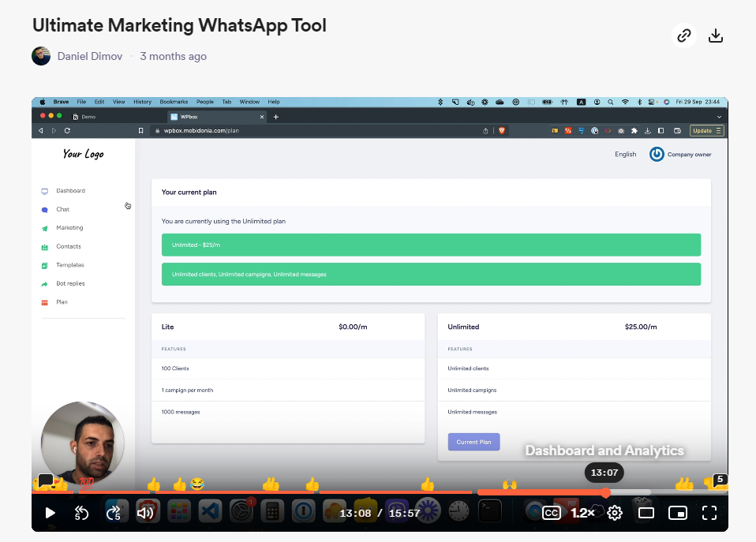Rewind the video 5 seconds
The image size is (756, 542).
81,513
